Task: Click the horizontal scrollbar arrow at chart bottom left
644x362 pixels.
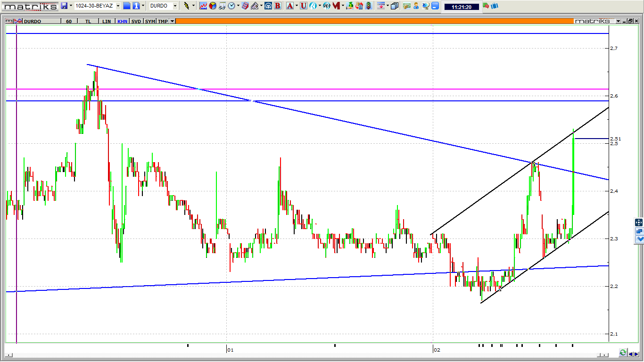Action: pos(8,354)
